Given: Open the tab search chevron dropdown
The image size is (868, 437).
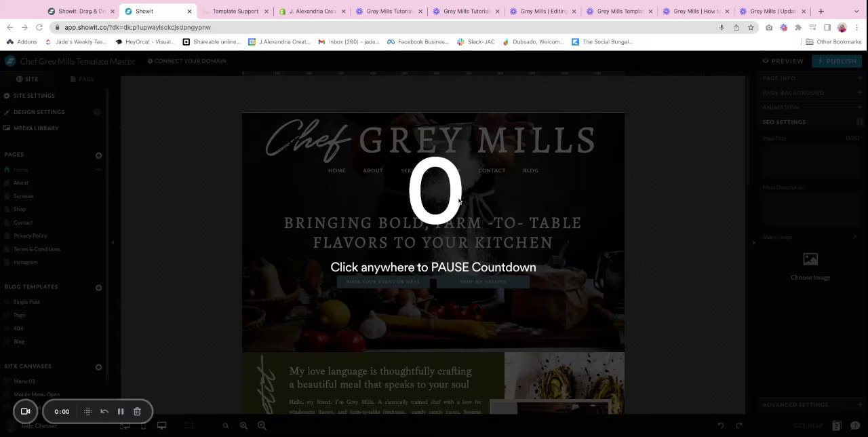Looking at the screenshot, I should click(856, 11).
